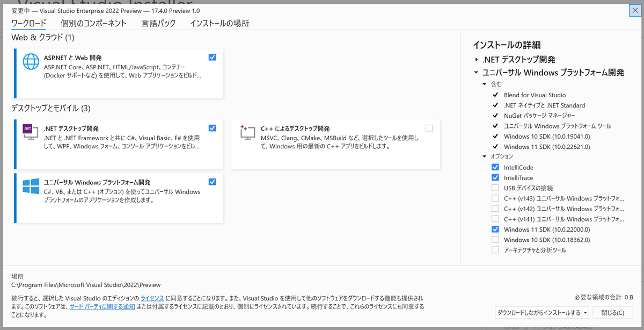Uncheck the .NET デスクトップ開発 workload
This screenshot has height=330, width=644.
point(212,128)
